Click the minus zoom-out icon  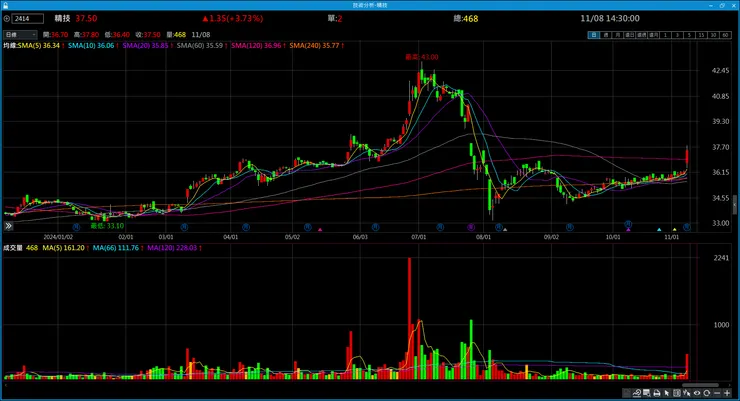click(x=717, y=393)
